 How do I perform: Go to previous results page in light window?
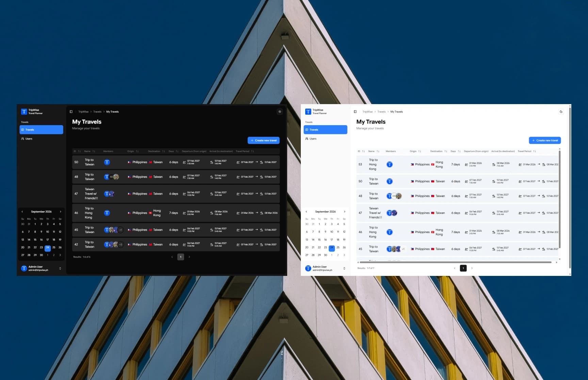coord(455,268)
